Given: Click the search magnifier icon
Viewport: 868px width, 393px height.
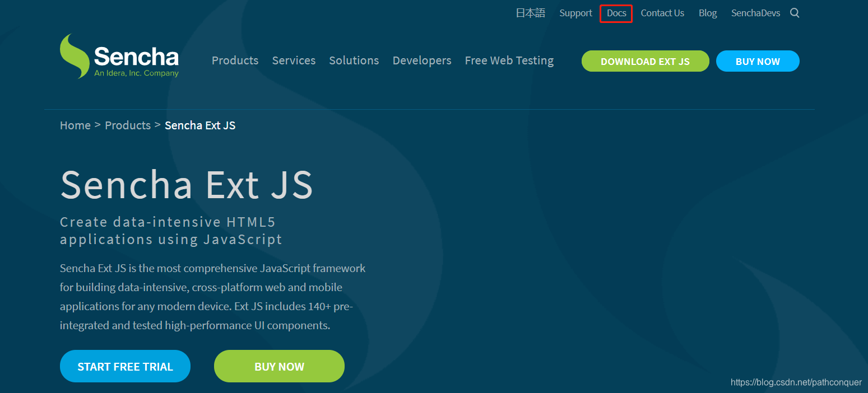Looking at the screenshot, I should (x=795, y=13).
